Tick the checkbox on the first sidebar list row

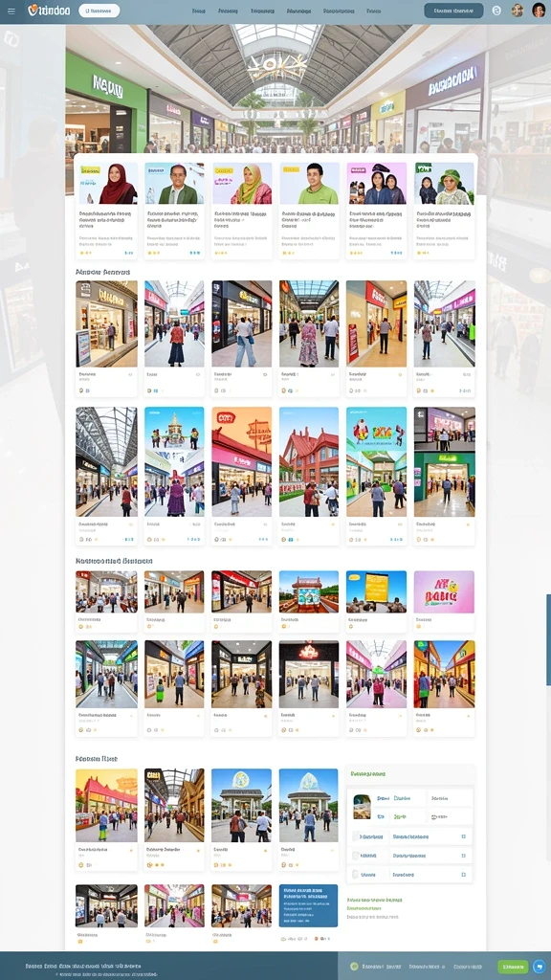pos(357,836)
